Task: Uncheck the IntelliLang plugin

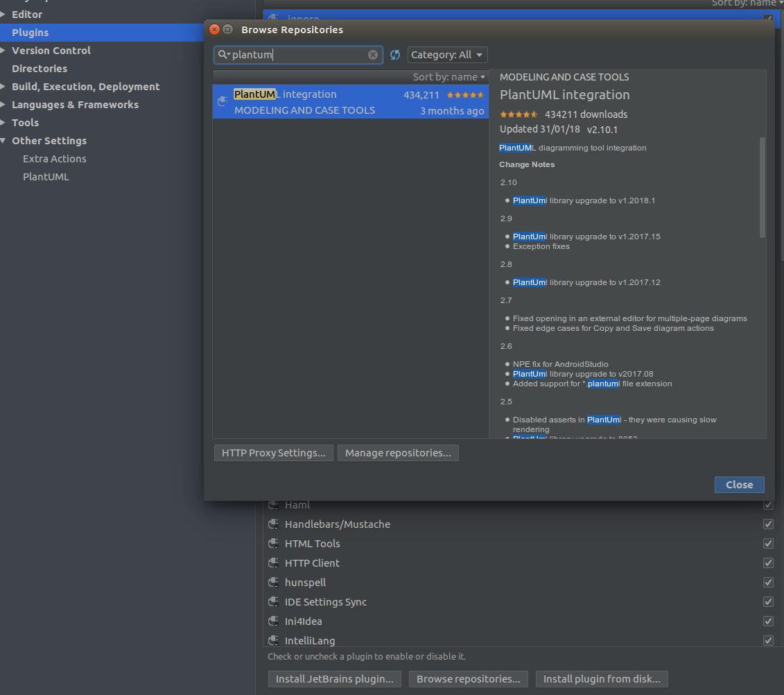Action: tap(768, 640)
